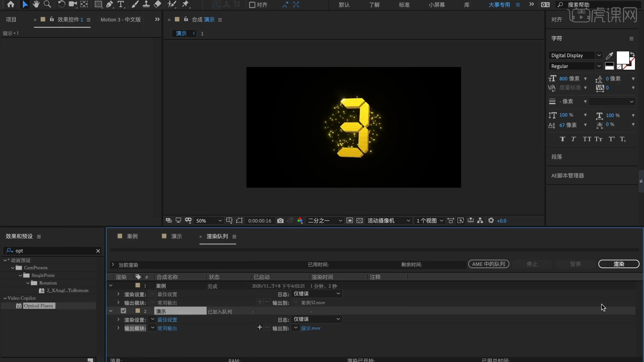The height and width of the screenshot is (362, 644).
Task: Open the 活动摄像机 camera dropdown
Action: [x=388, y=221]
